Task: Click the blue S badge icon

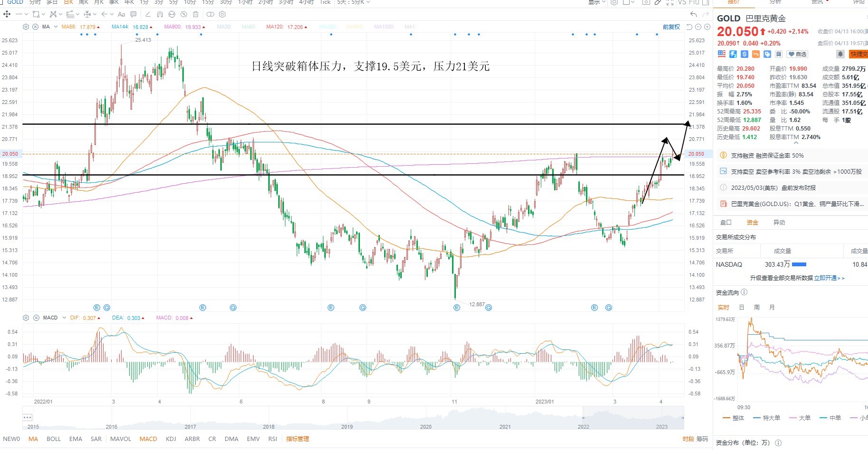Action: point(745,54)
